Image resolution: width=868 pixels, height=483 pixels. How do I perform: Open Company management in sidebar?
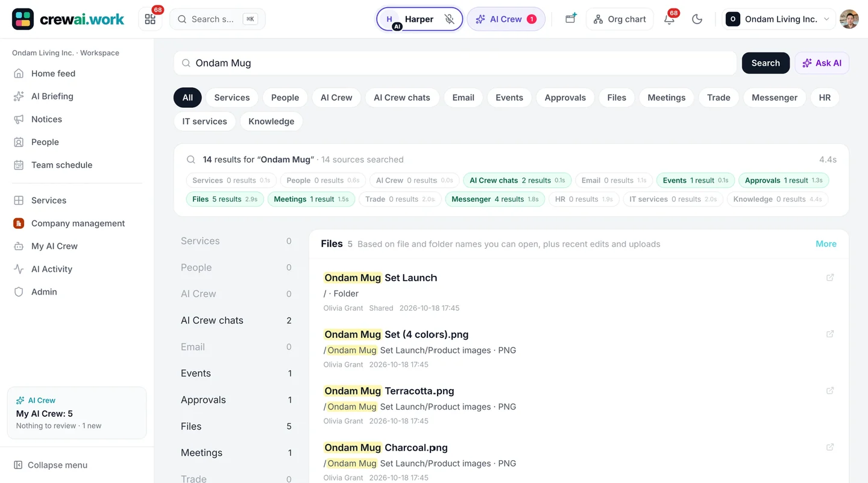pos(77,223)
